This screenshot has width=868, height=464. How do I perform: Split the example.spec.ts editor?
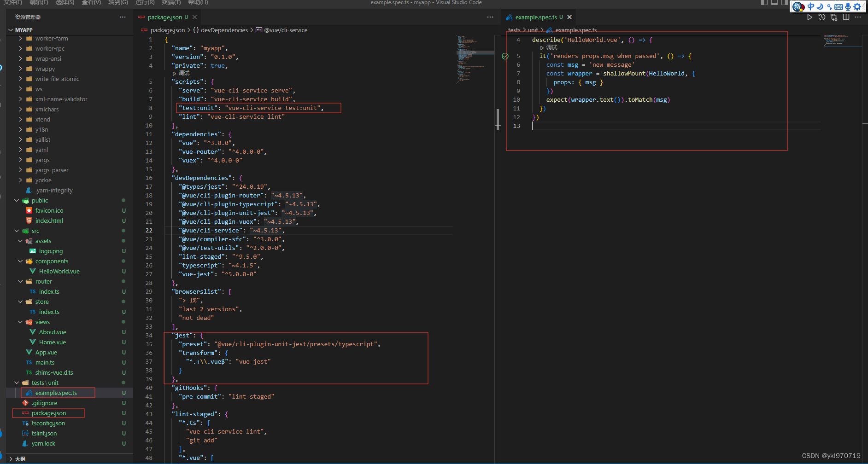tap(846, 17)
